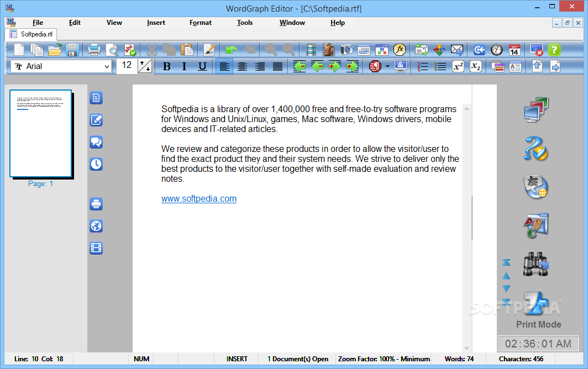Click the blue page down triangle

(506, 288)
